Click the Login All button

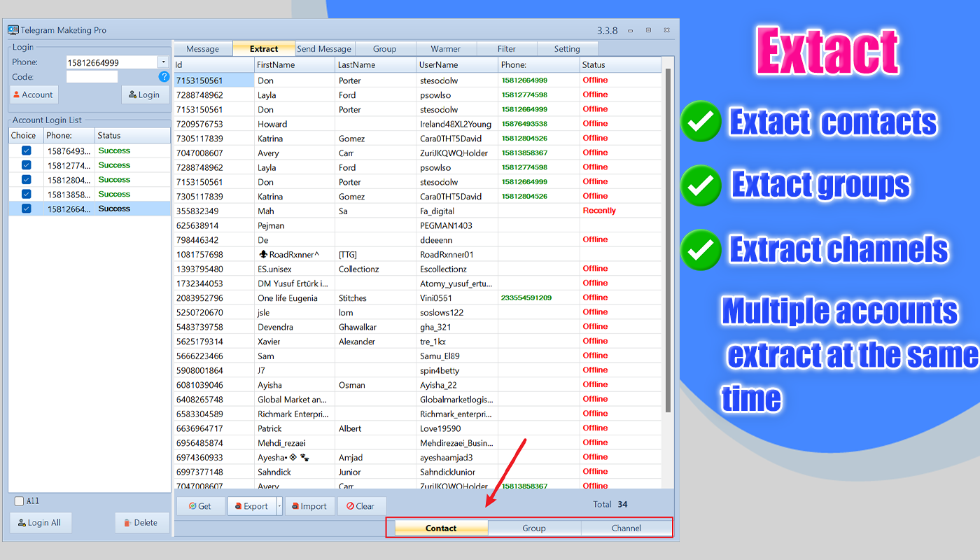tap(41, 522)
